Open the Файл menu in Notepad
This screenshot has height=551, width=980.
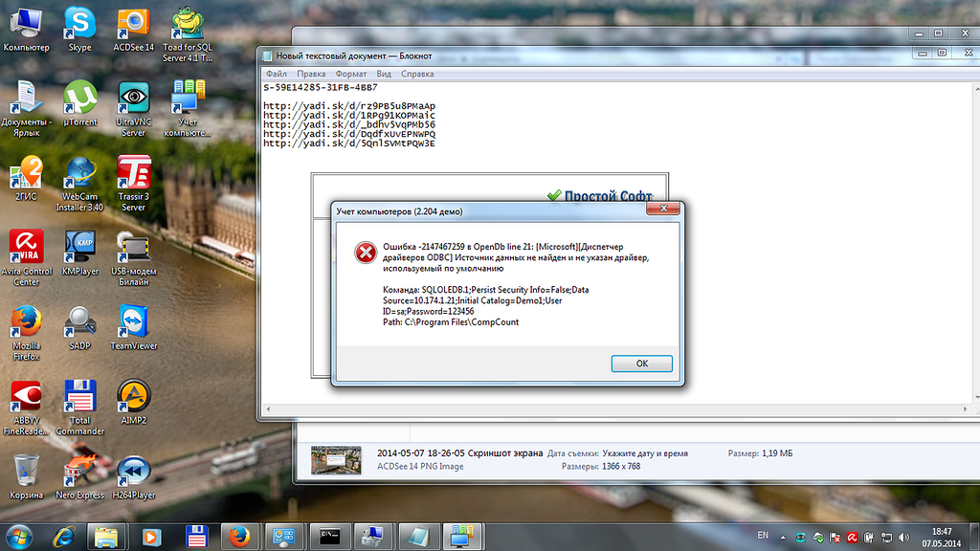coord(277,74)
